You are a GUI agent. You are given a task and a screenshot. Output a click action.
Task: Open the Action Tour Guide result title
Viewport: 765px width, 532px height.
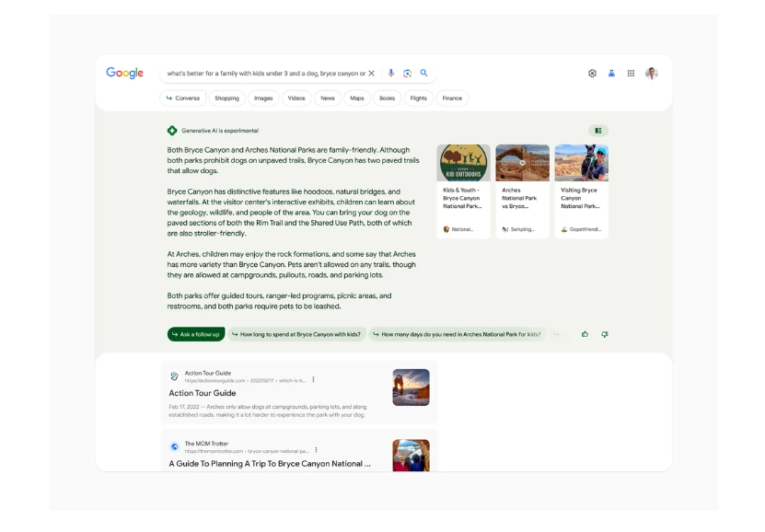(x=203, y=393)
